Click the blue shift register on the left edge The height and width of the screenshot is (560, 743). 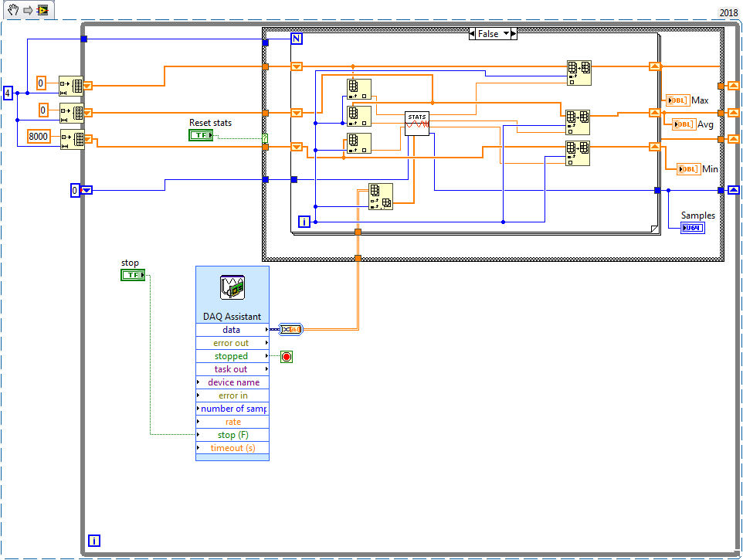click(87, 191)
